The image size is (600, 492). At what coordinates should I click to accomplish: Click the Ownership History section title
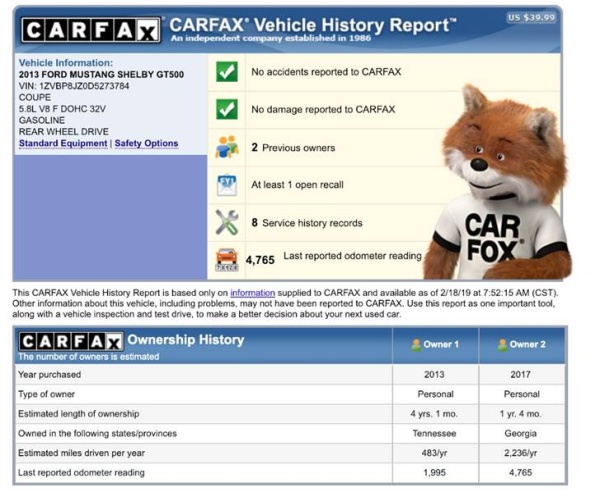(x=185, y=340)
